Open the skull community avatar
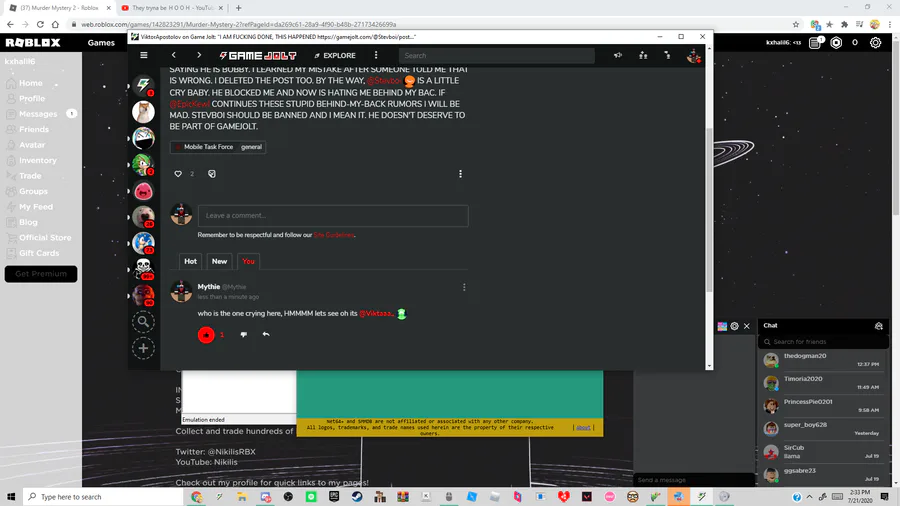Image resolution: width=900 pixels, height=506 pixels. (x=143, y=268)
